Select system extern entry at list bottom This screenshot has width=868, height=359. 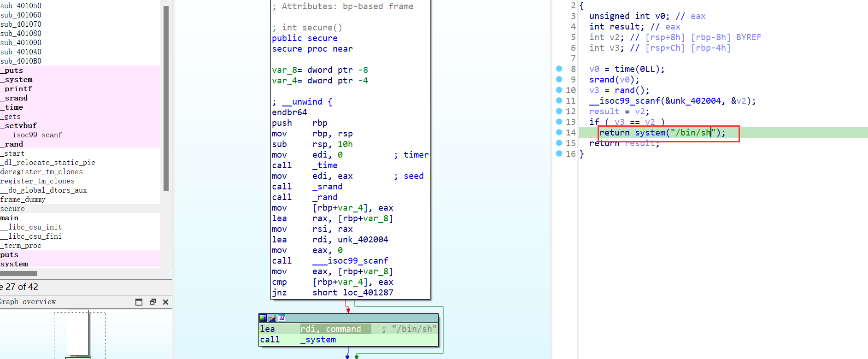[x=80, y=264]
